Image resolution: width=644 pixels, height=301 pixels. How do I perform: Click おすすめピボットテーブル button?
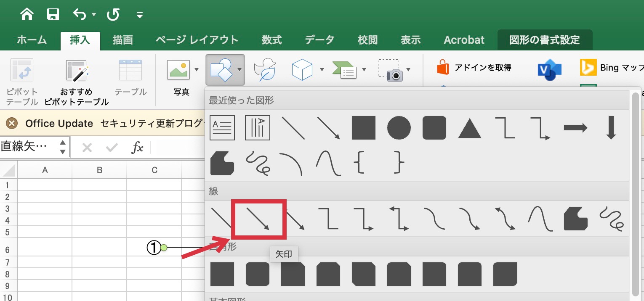point(76,82)
